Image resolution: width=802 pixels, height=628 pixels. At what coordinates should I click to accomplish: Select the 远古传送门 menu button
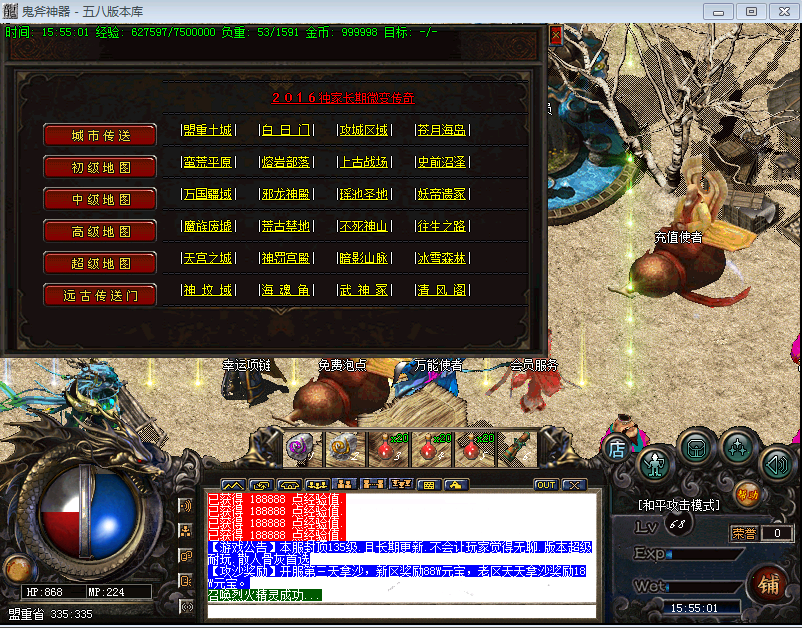[100, 296]
